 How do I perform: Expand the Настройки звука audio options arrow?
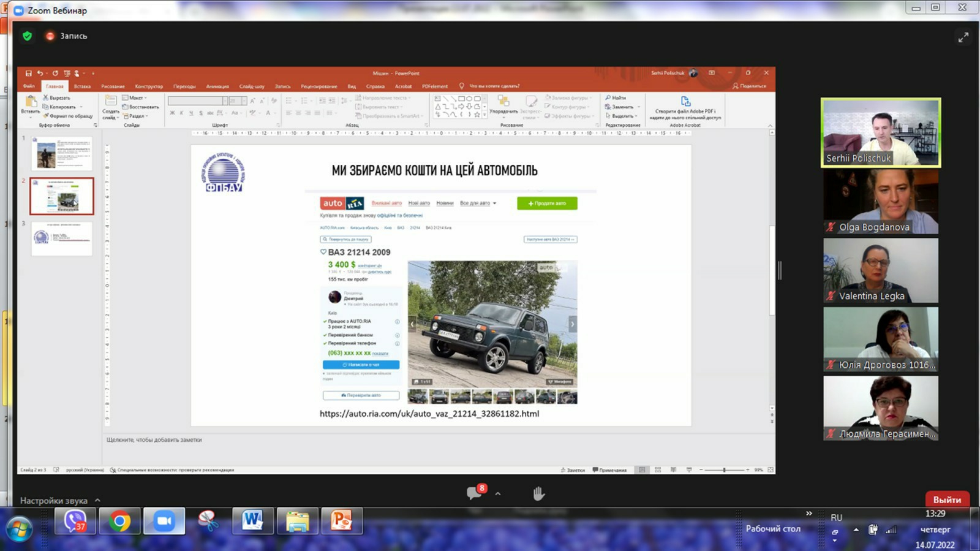(97, 500)
